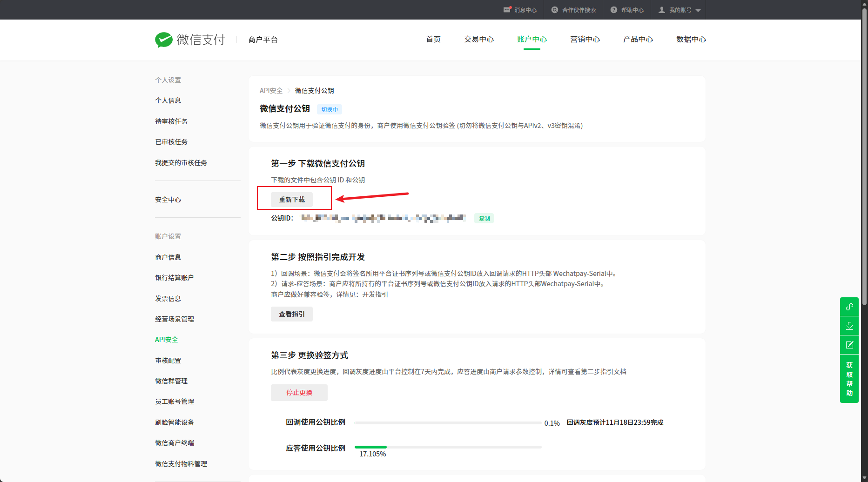
Task: Open 员工账号管理 in the sidebar
Action: [x=175, y=402]
